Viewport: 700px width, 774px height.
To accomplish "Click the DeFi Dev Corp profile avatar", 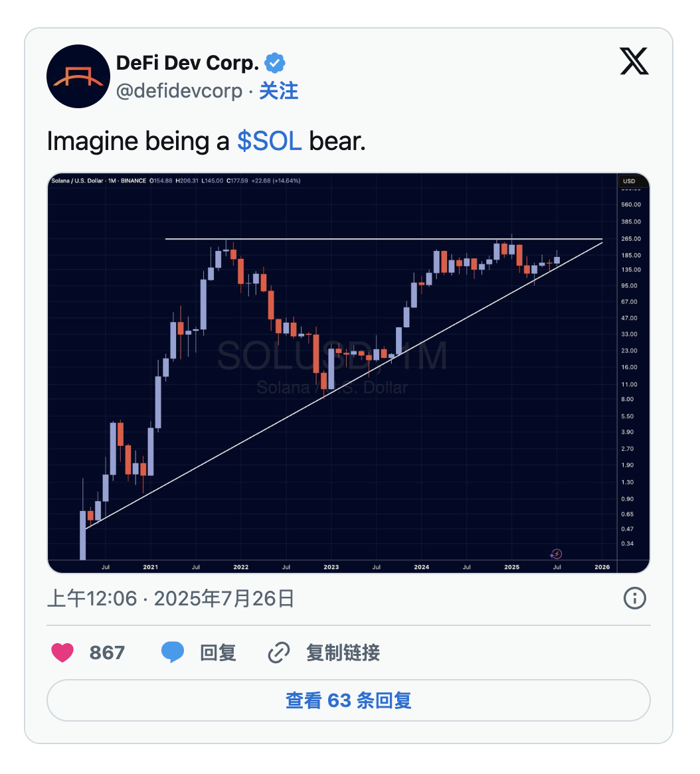I will [x=78, y=76].
